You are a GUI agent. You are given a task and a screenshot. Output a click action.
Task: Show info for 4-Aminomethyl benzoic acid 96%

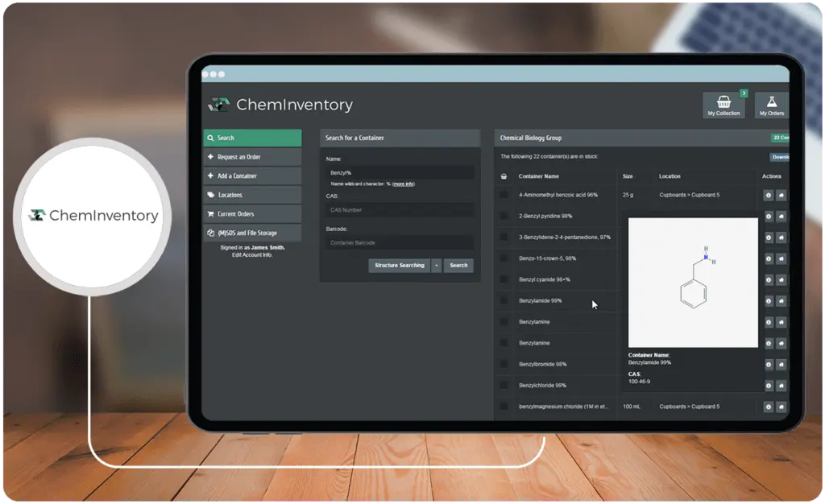tap(768, 195)
